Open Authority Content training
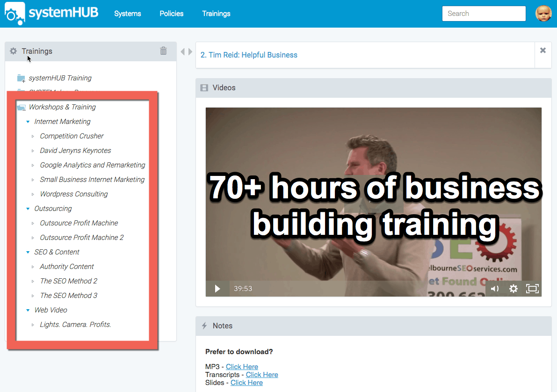This screenshot has height=392, width=557. tap(67, 267)
